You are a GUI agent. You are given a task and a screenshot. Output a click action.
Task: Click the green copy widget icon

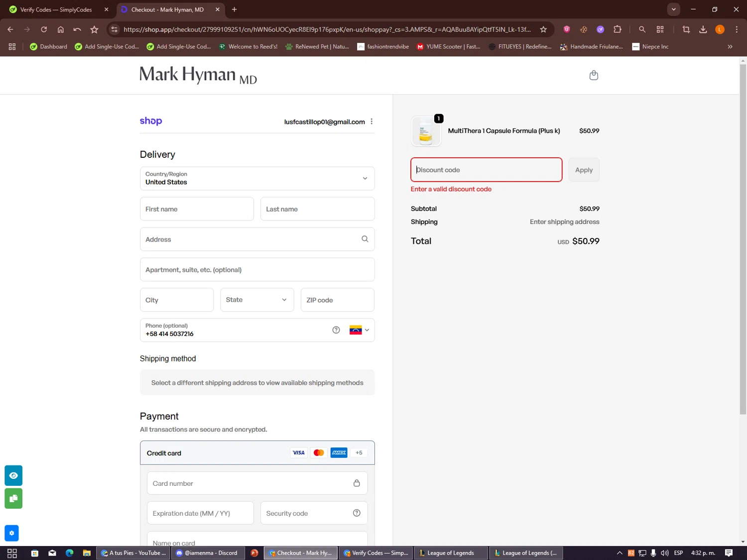pyautogui.click(x=13, y=498)
